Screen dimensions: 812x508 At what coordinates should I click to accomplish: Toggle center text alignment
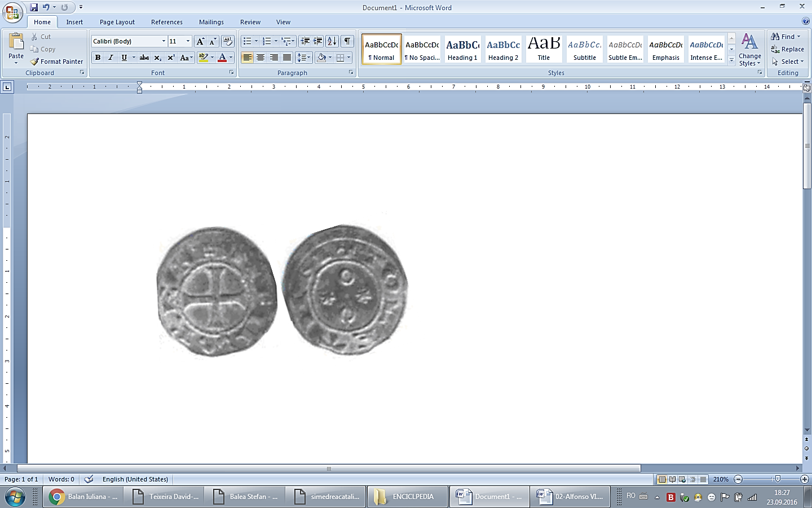(x=261, y=58)
